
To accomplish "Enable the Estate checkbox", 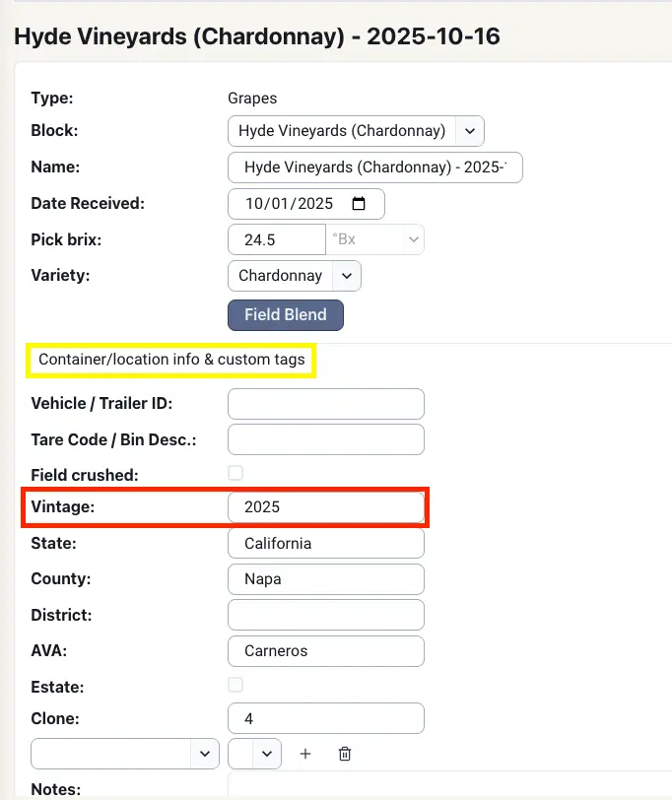I will click(x=235, y=684).
